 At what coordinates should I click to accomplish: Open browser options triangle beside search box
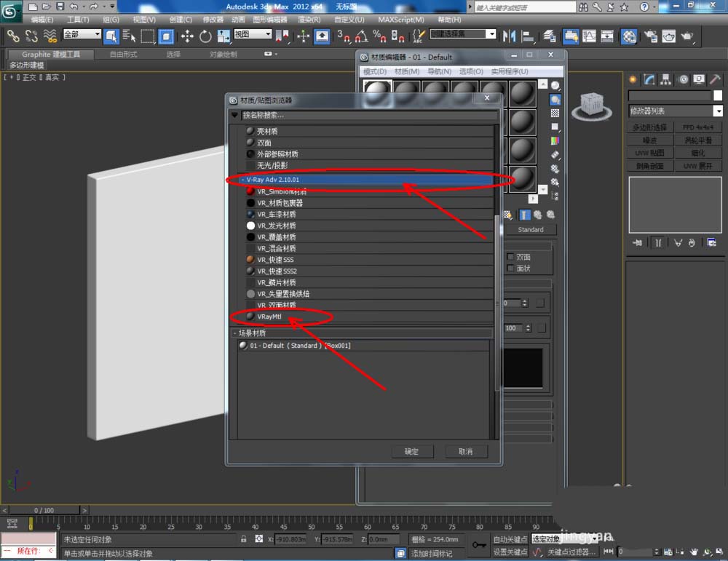[234, 115]
